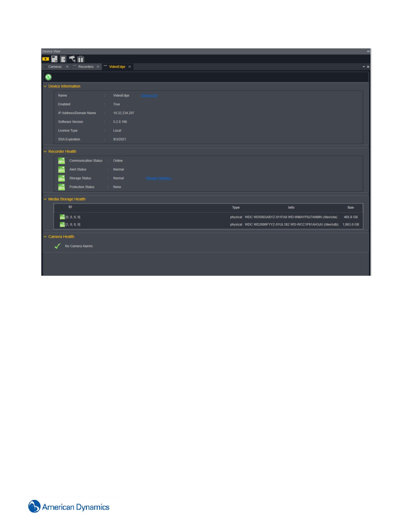
Task: Click software version 5.2.0.166
Action: tap(120, 122)
